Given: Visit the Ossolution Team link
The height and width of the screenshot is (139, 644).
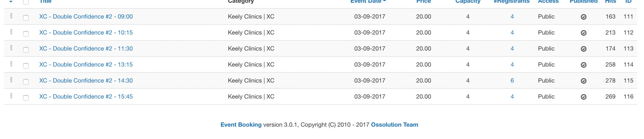Looking at the screenshot, I should tap(394, 125).
